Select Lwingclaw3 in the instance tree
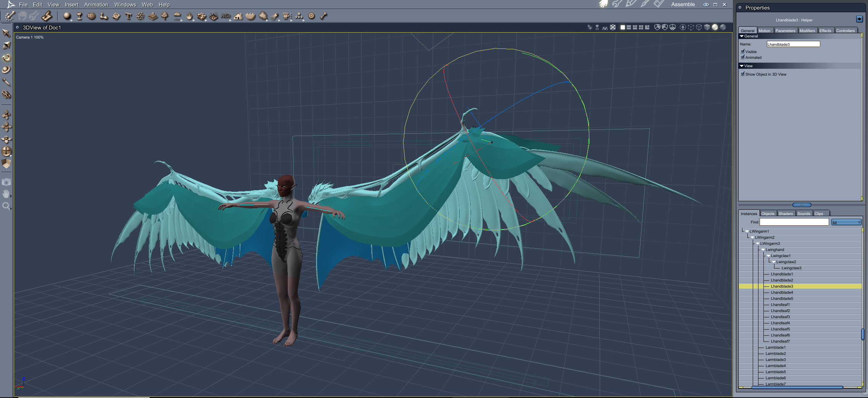 [791, 268]
